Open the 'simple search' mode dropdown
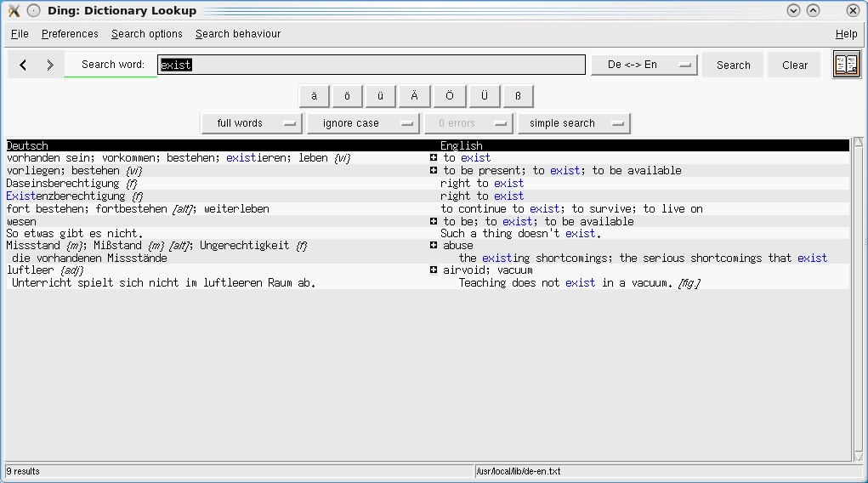Image resolution: width=868 pixels, height=483 pixels. tap(574, 123)
